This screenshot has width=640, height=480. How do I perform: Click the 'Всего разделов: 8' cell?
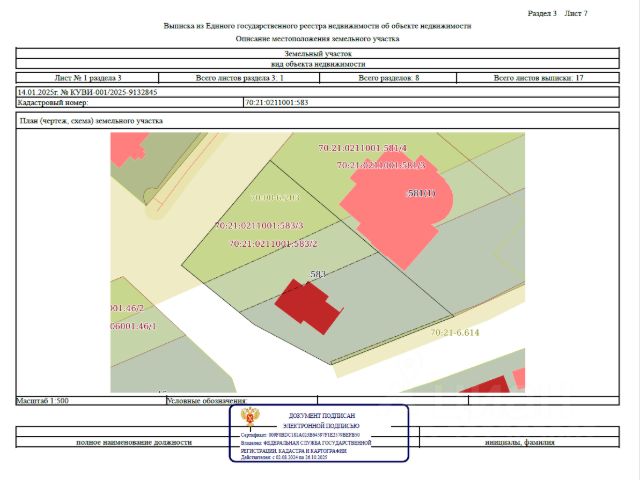389,78
